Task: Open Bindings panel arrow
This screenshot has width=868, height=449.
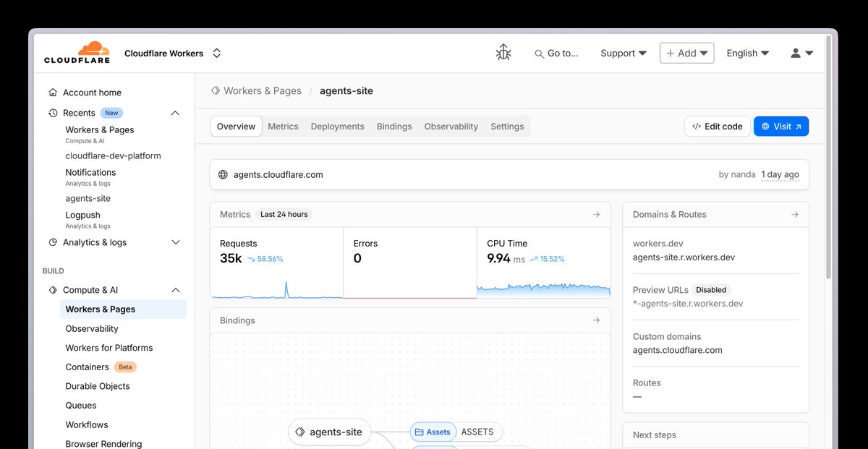Action: 596,320
